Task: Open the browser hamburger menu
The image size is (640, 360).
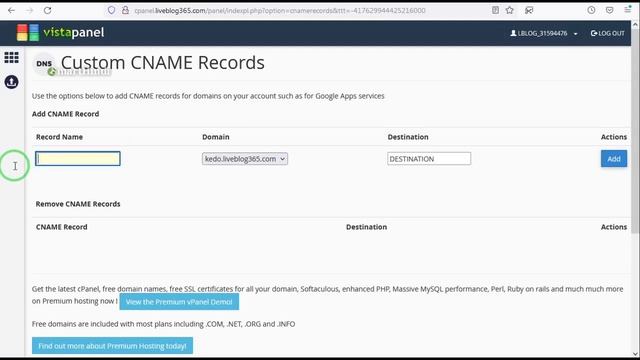Action: click(628, 10)
